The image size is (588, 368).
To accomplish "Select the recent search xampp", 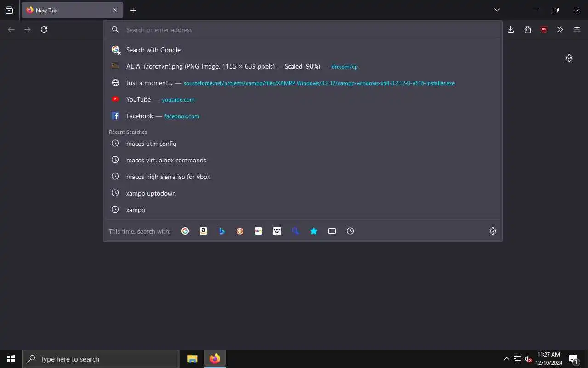I will click(x=303, y=210).
